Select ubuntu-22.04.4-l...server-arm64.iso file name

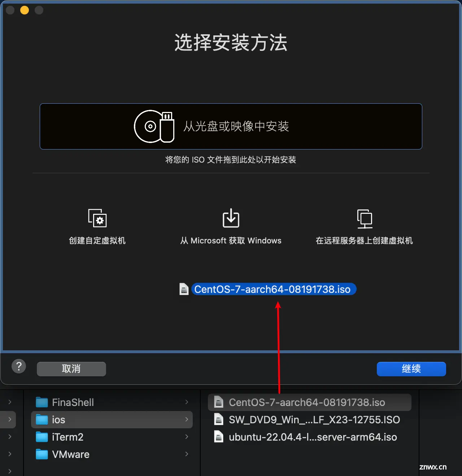pyautogui.click(x=313, y=437)
